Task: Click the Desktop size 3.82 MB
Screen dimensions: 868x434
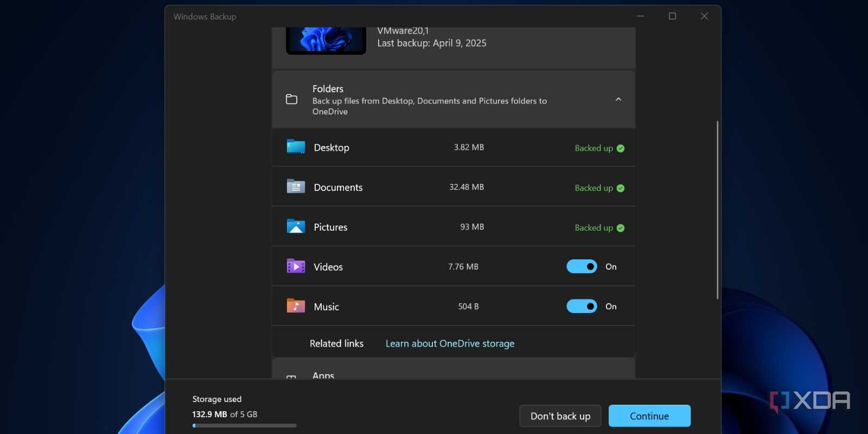Action: tap(469, 147)
